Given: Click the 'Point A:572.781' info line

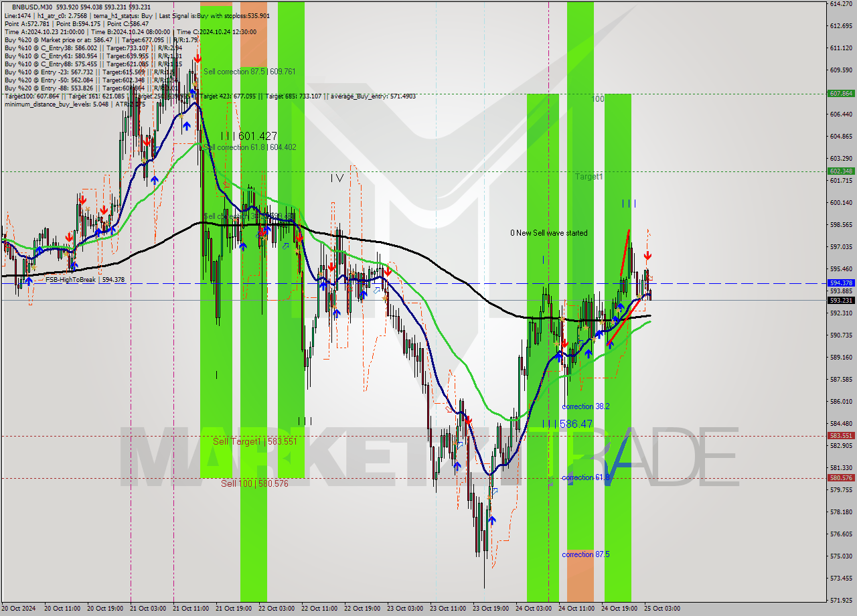Looking at the screenshot, I should [x=76, y=23].
